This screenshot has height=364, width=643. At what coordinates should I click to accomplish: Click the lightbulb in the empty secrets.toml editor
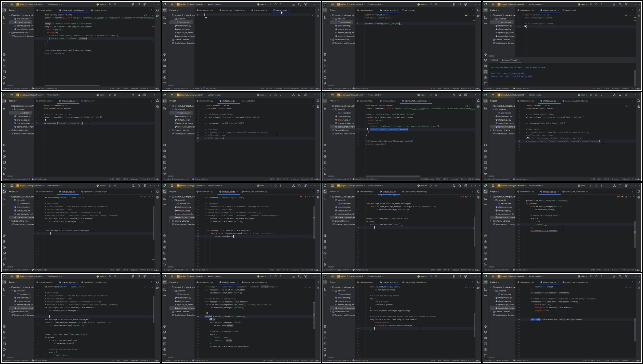point(206,18)
